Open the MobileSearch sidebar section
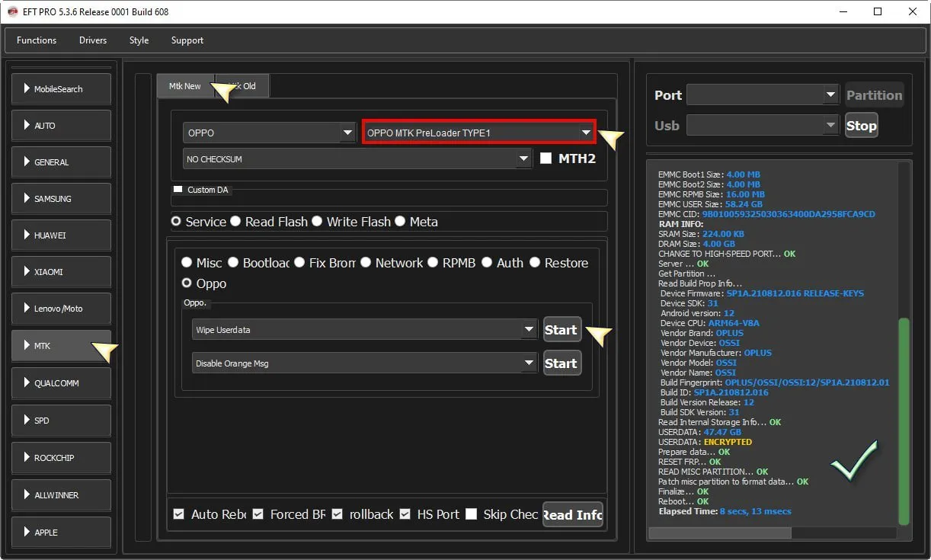Image resolution: width=931 pixels, height=560 pixels. pyautogui.click(x=61, y=89)
